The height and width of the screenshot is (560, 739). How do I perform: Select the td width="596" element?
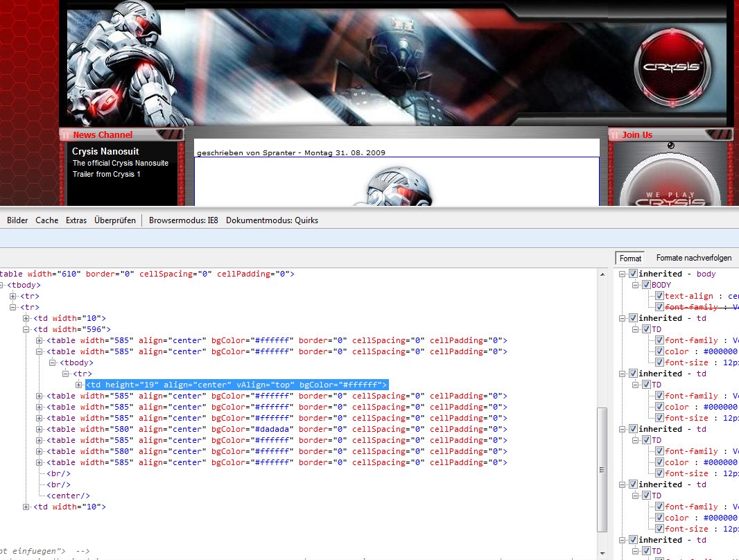(72, 329)
